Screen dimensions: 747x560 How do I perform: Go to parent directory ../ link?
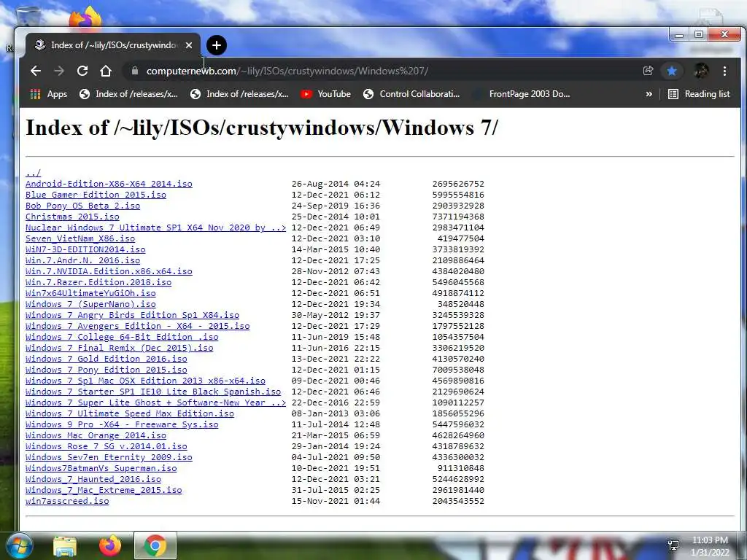(33, 173)
